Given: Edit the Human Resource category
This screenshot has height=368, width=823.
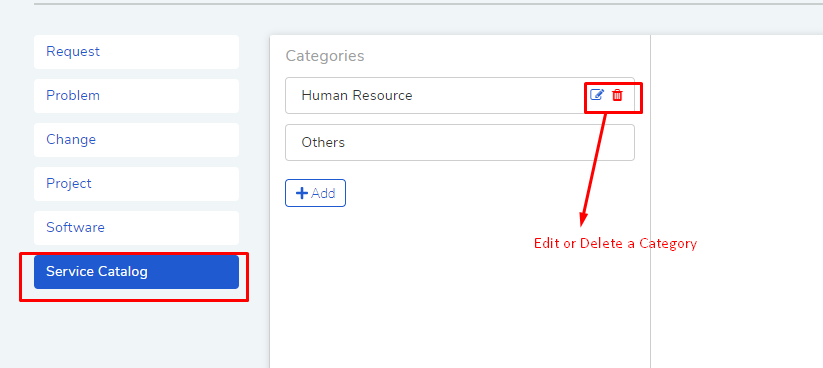Looking at the screenshot, I should 597,95.
